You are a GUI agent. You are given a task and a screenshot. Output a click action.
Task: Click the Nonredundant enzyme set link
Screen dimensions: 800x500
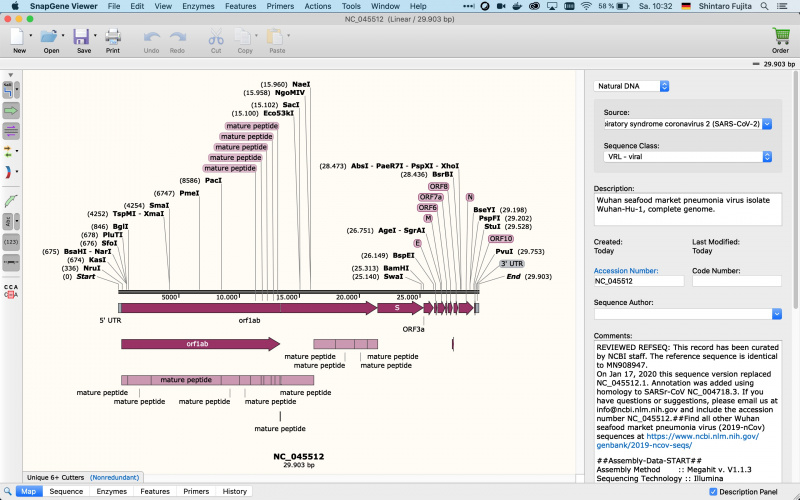117,478
